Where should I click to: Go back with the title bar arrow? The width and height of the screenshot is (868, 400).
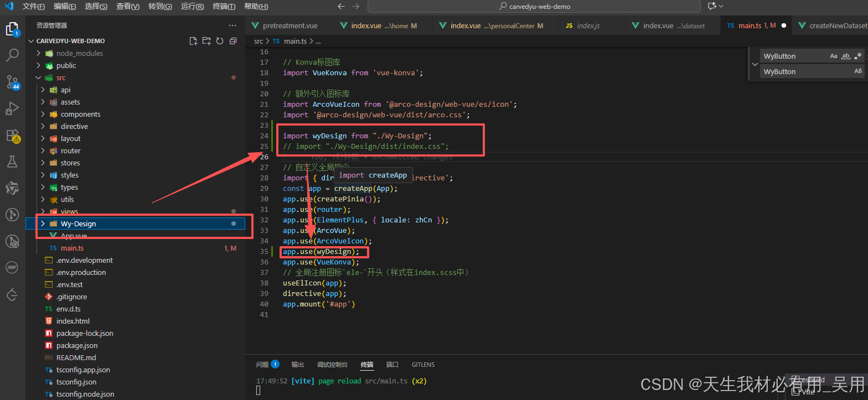pos(341,7)
